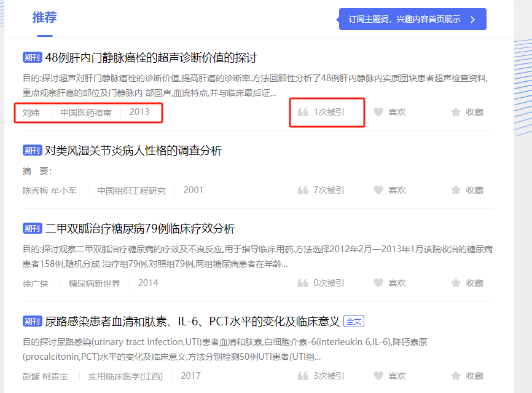Click the arrow chevron on the subscribe banner
The width and height of the screenshot is (532, 393).
click(x=472, y=19)
